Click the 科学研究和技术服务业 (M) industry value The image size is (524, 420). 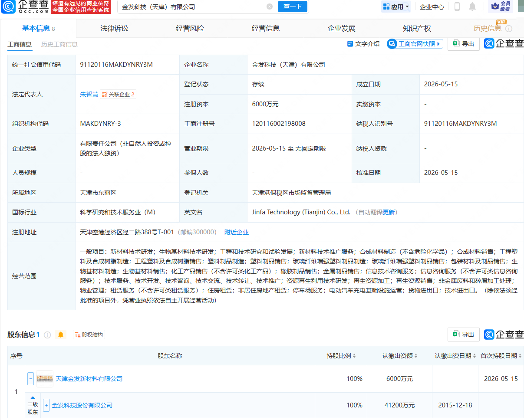click(118, 212)
